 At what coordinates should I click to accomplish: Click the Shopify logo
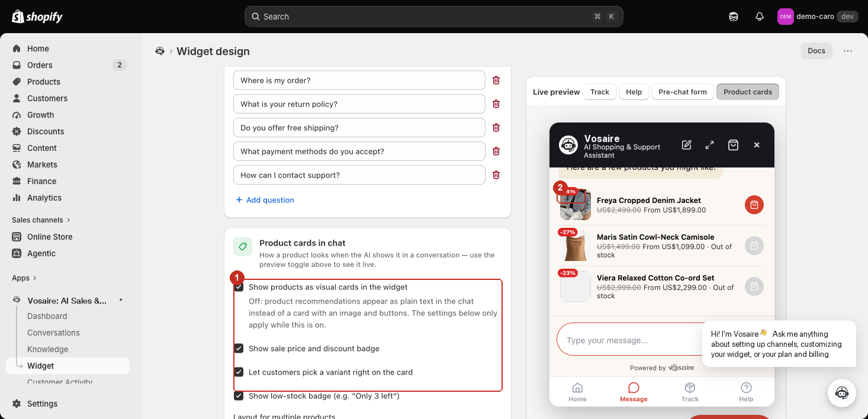(37, 17)
